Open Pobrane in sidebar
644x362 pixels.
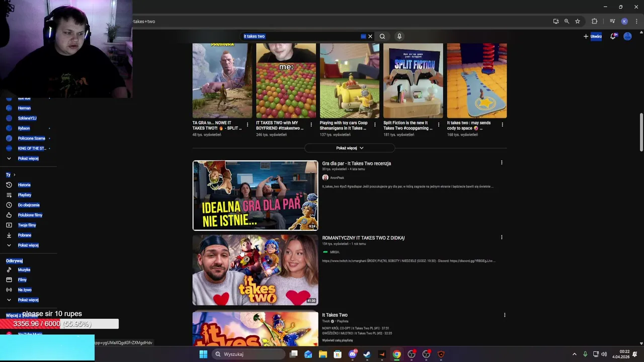coord(24,235)
